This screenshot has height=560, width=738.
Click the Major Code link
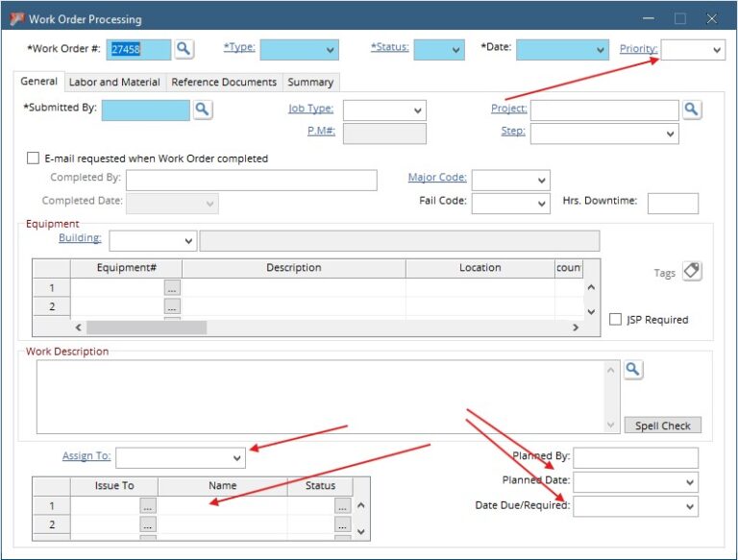coord(437,177)
